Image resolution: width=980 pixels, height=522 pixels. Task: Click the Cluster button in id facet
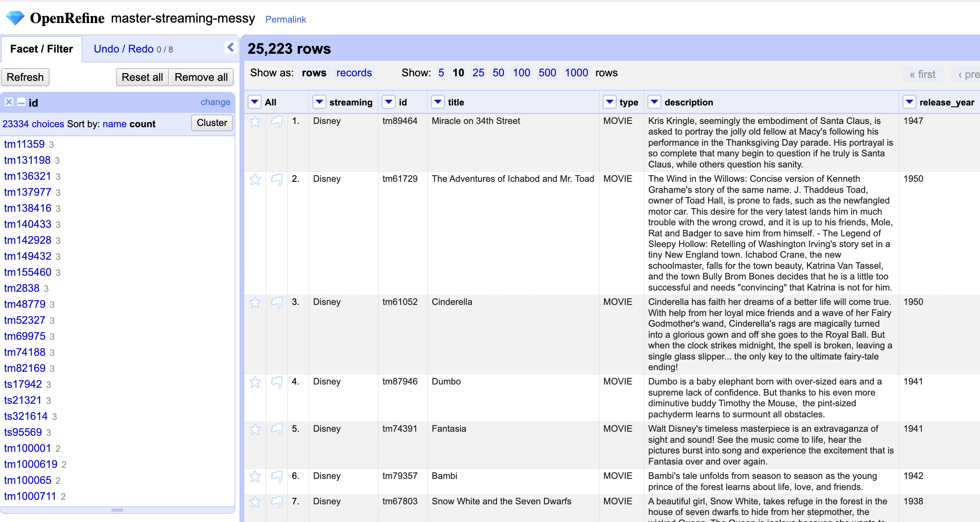pos(212,123)
